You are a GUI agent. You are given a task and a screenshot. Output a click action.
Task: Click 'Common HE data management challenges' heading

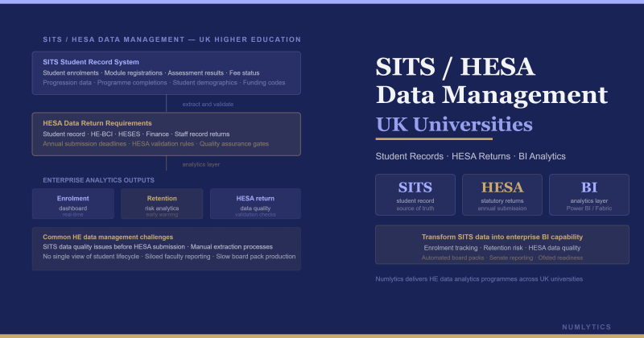point(108,237)
